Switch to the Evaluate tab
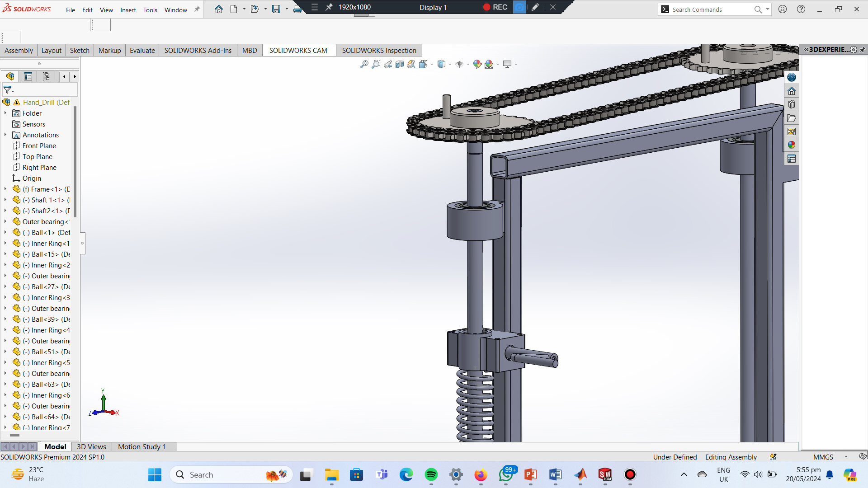The image size is (868, 488). (142, 50)
